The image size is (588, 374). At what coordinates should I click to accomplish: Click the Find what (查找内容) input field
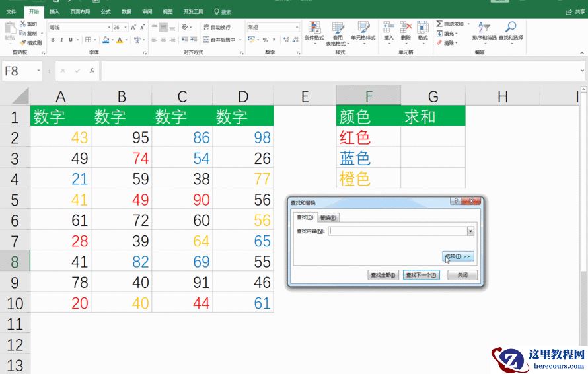396,231
